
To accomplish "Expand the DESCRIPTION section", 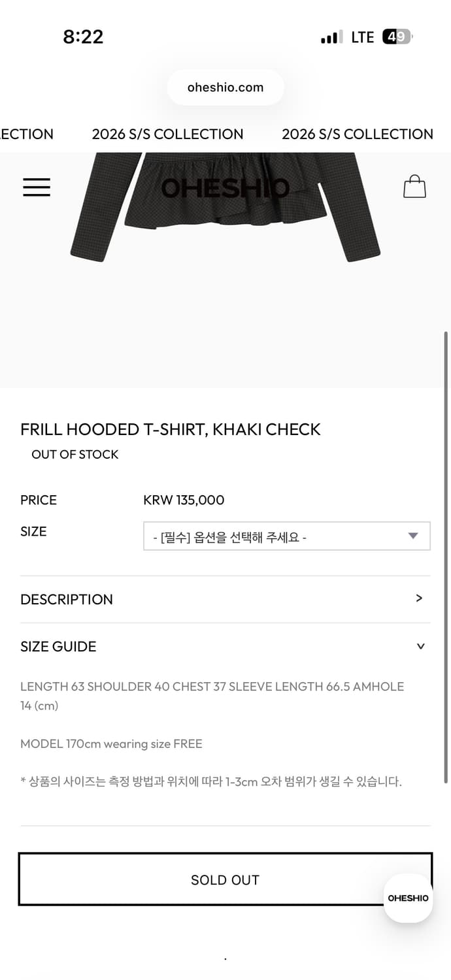I will (x=225, y=599).
